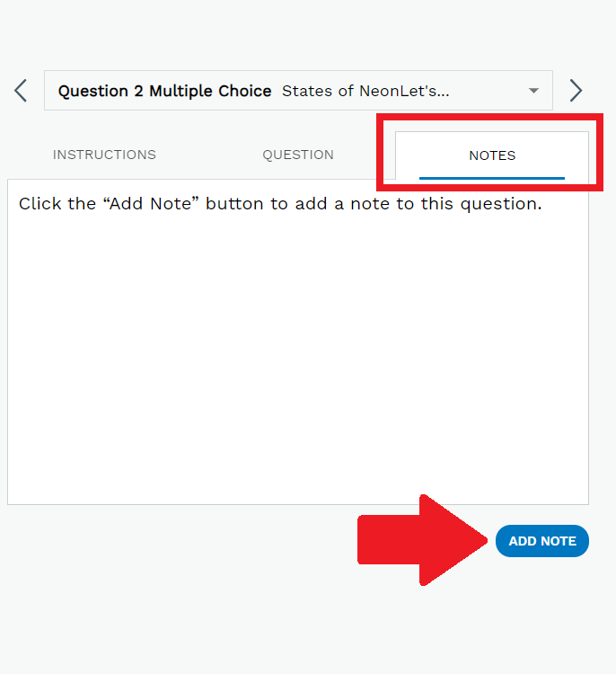Click the right chevron beside question selector
This screenshot has width=616, height=674.
coord(576,91)
